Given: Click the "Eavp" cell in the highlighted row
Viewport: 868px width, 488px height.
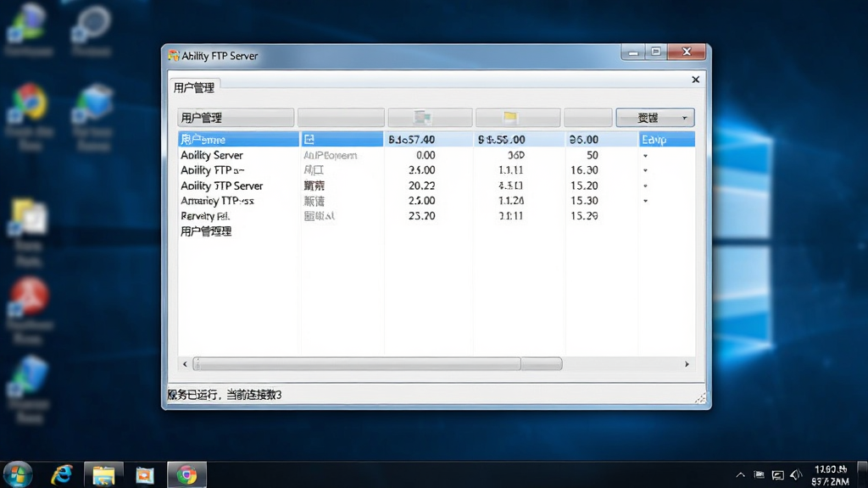Looking at the screenshot, I should click(654, 140).
